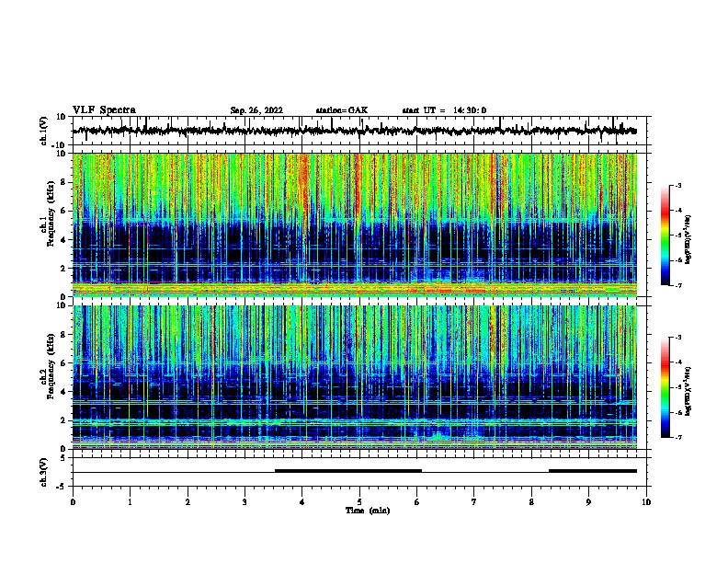The image size is (728, 563).
Task: Click the time tick label '9'
Action: click(x=588, y=502)
